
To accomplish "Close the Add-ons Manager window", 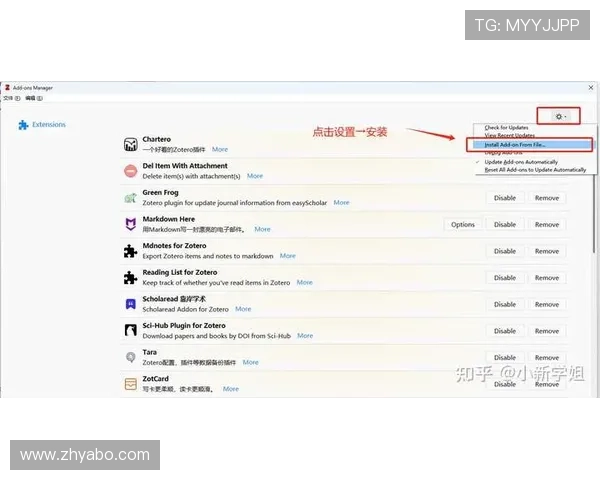I will tap(591, 88).
